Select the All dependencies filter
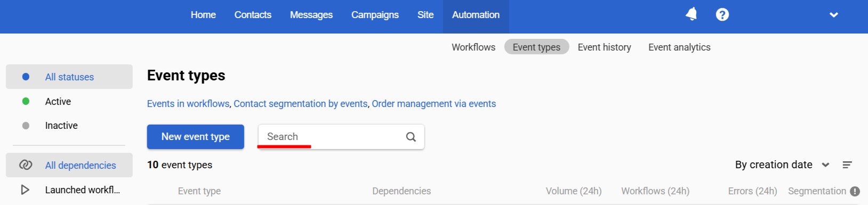Image resolution: width=868 pixels, height=205 pixels. (x=69, y=165)
